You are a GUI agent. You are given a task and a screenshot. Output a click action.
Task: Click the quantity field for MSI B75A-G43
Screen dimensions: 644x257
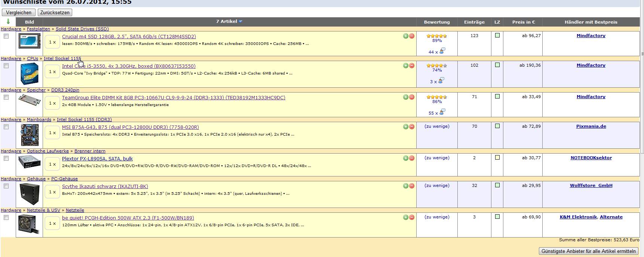click(52, 133)
